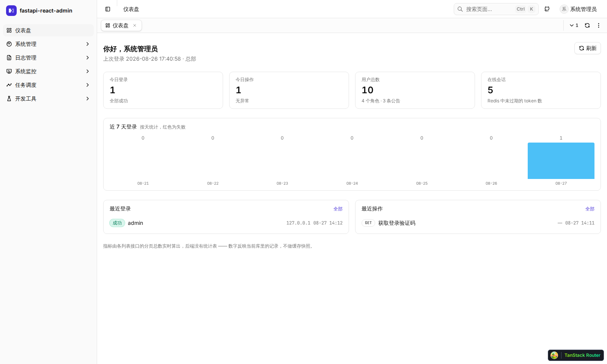The image size is (607, 364).
Task: Click the 仪表盘 breadcrumb in header
Action: click(131, 9)
